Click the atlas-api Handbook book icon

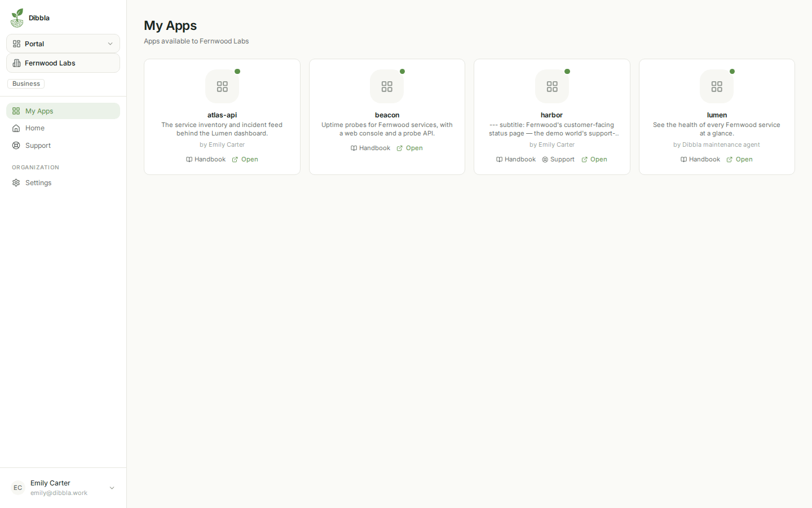pyautogui.click(x=189, y=160)
